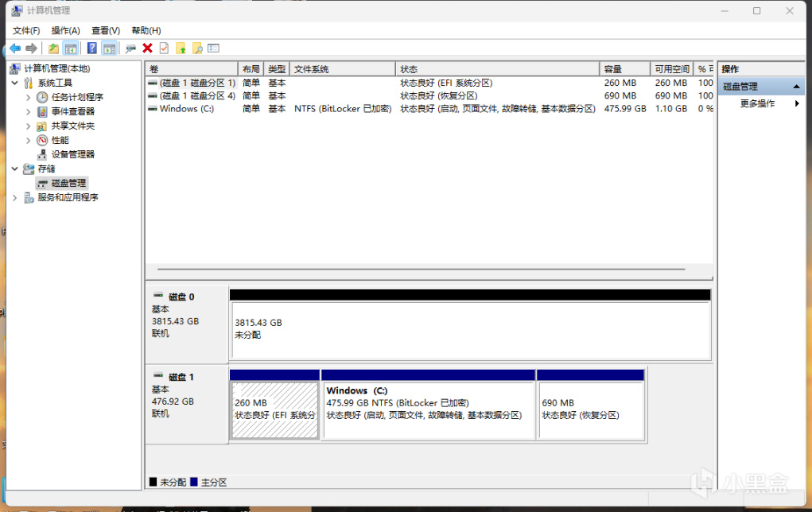
Task: Select the (磁盘 1 磁盘分区 1) volume row
Action: pos(429,83)
